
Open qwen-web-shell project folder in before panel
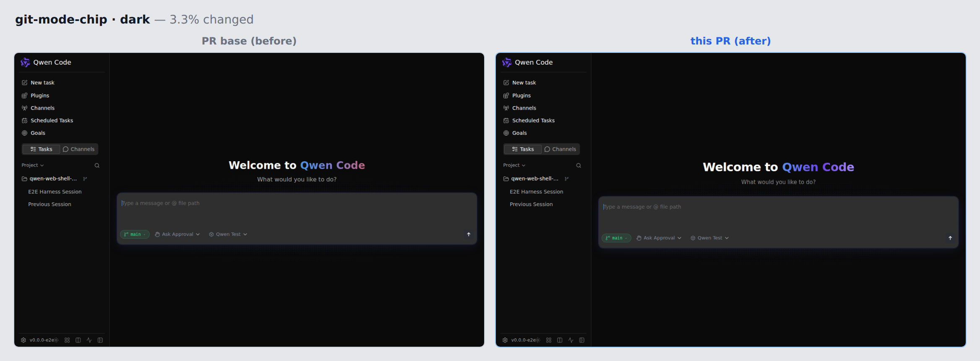click(x=50, y=179)
